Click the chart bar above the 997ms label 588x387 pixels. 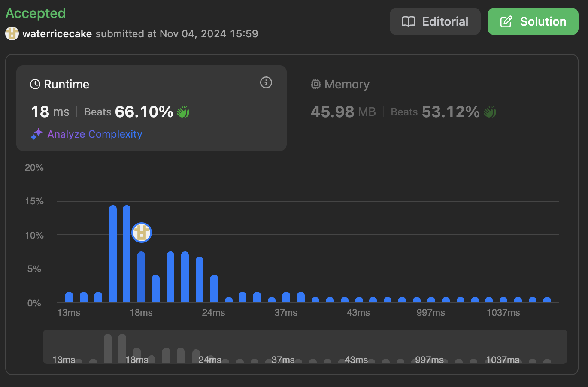point(431,300)
